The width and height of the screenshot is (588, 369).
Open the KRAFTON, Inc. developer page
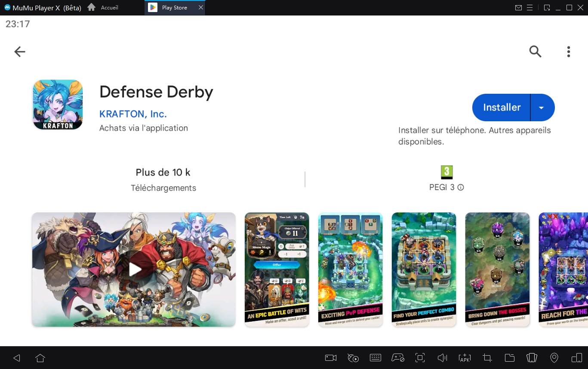click(132, 114)
